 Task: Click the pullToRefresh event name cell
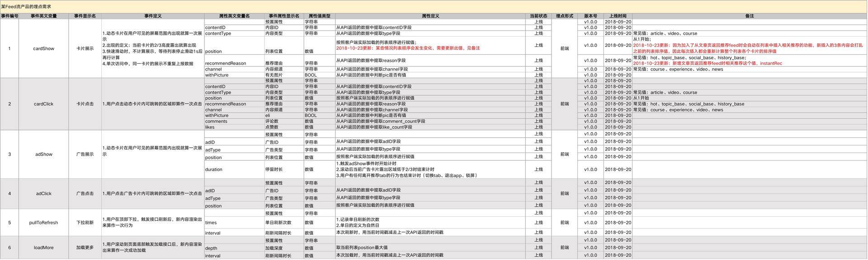click(44, 223)
